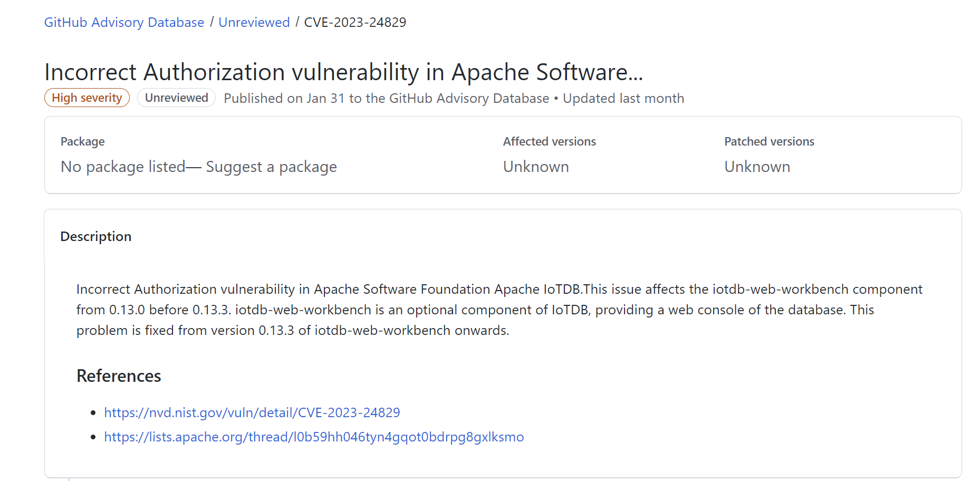Click the No package listed text
This screenshot has width=980, height=481.
(123, 167)
